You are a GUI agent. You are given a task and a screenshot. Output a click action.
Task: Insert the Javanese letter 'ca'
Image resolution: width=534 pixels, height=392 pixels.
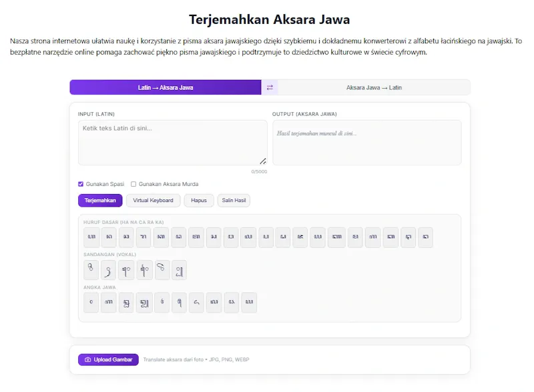(126, 237)
